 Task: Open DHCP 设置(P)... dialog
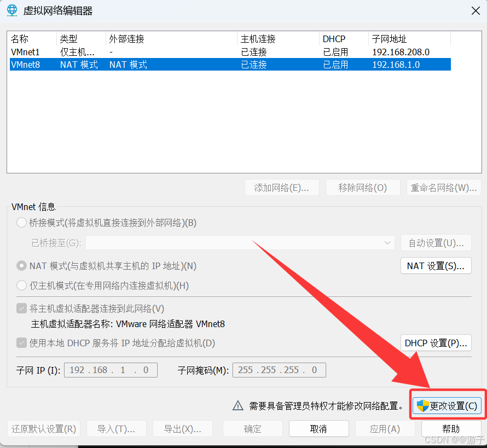[x=436, y=343]
